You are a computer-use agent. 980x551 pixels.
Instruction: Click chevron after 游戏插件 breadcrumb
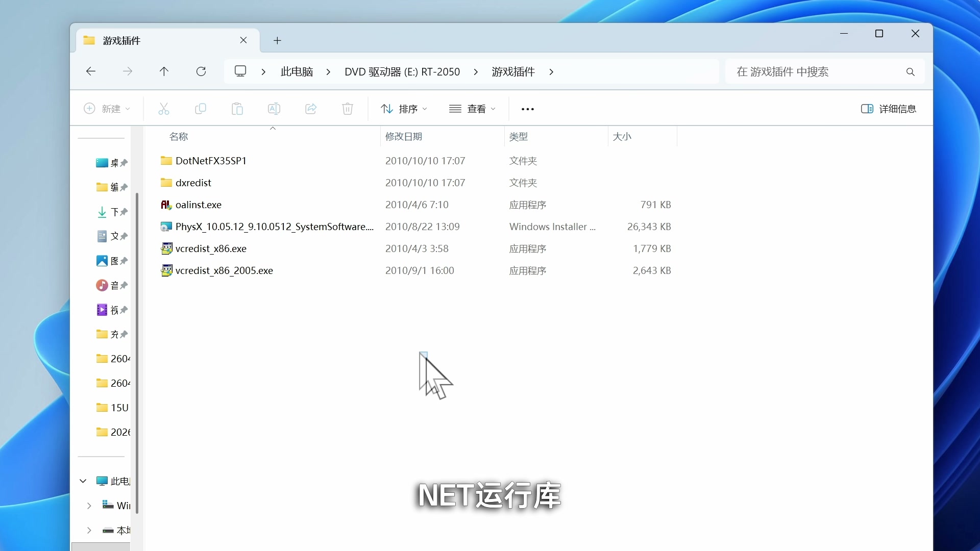pos(551,72)
